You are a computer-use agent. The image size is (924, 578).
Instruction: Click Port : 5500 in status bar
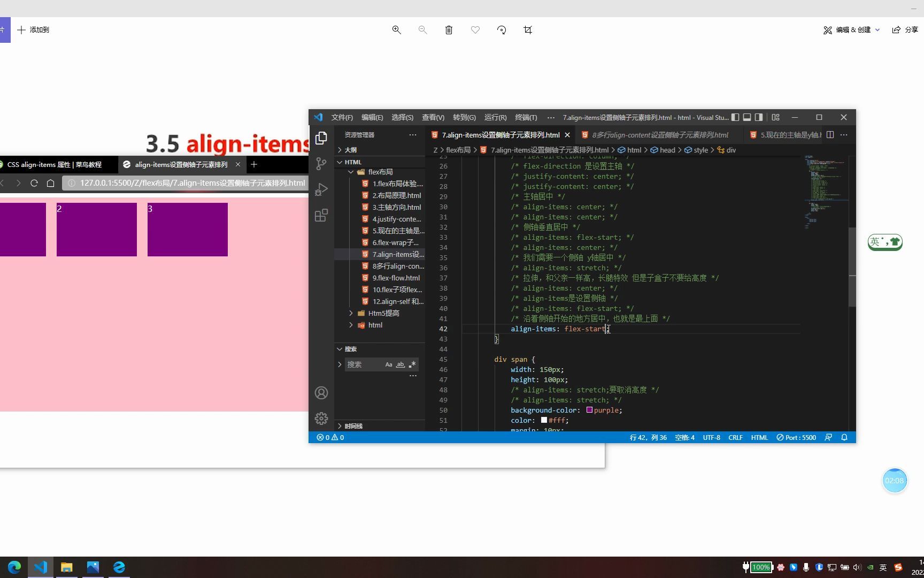tap(796, 437)
